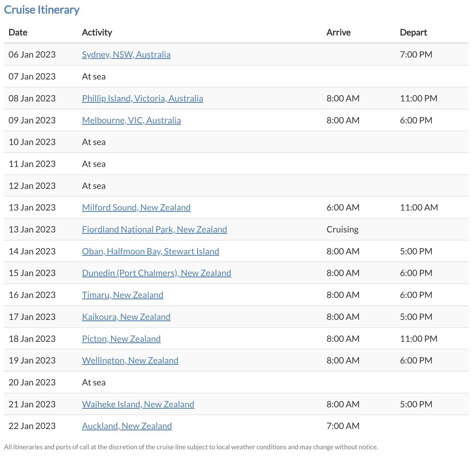
Task: Open the Melbourne, VIC, Australia port link
Action: 131,120
